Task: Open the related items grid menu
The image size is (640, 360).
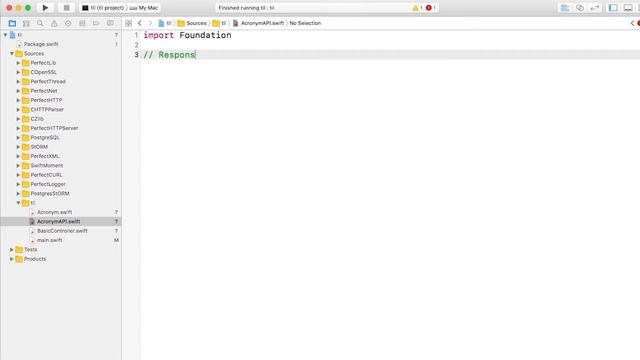Action: pyautogui.click(x=129, y=23)
